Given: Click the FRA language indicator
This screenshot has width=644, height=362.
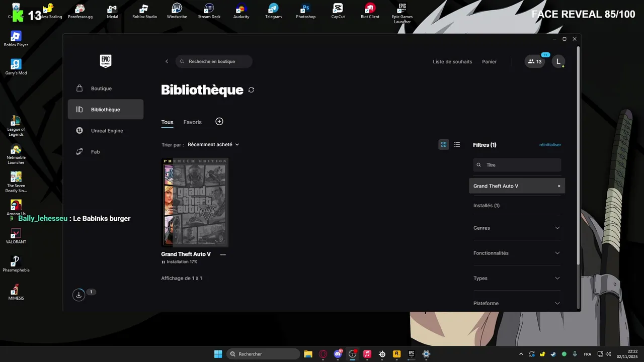Looking at the screenshot, I should (x=587, y=354).
